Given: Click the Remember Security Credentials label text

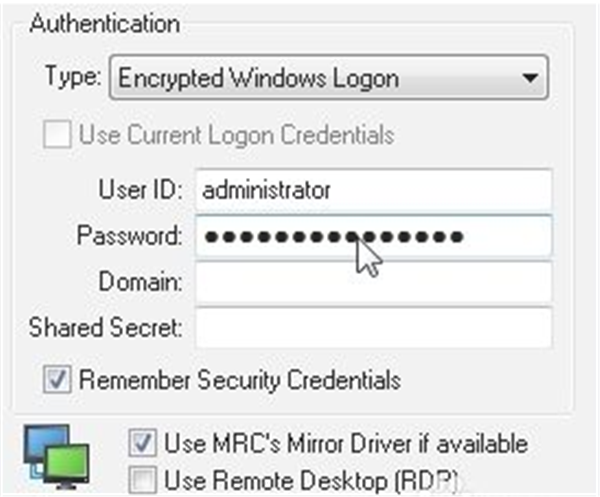Looking at the screenshot, I should click(x=240, y=380).
